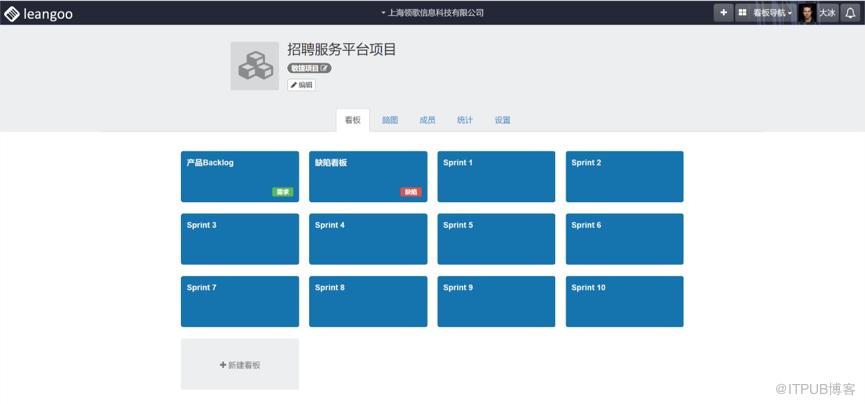Click the Leangoo logo

pyautogui.click(x=39, y=13)
